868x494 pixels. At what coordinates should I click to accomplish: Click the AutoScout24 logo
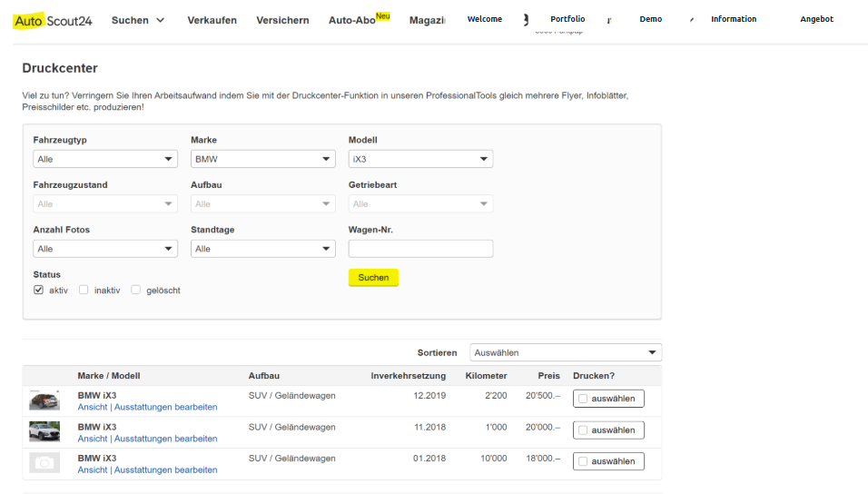pos(53,21)
